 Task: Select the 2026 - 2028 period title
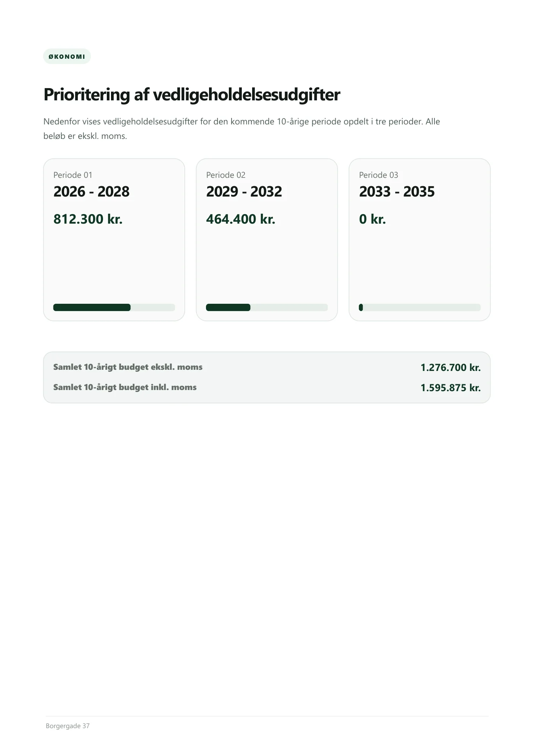[92, 192]
